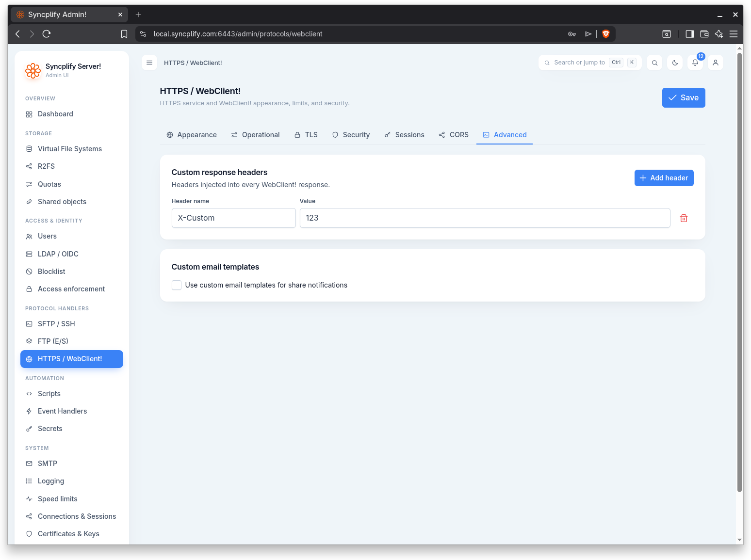Click the site settings icon in address bar
The image size is (751, 560).
click(x=143, y=34)
